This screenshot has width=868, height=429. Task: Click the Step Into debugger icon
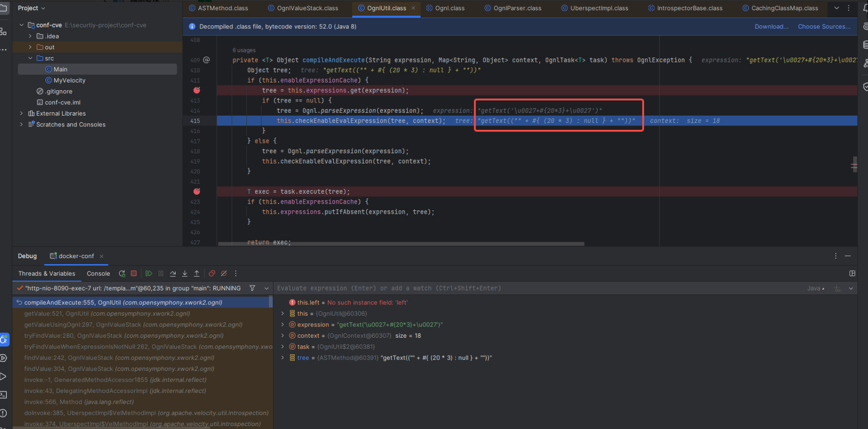[x=185, y=274]
